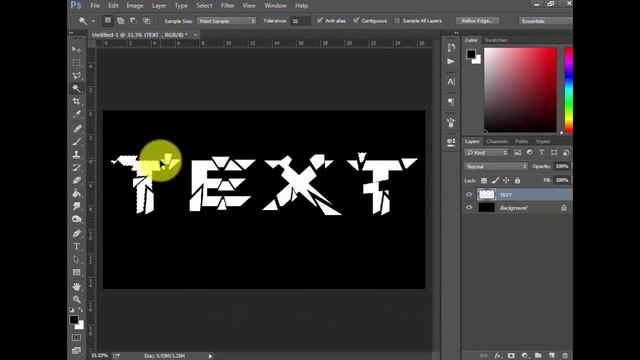The image size is (640, 360).
Task: Open the Essentials workspace dropdown
Action: point(546,20)
